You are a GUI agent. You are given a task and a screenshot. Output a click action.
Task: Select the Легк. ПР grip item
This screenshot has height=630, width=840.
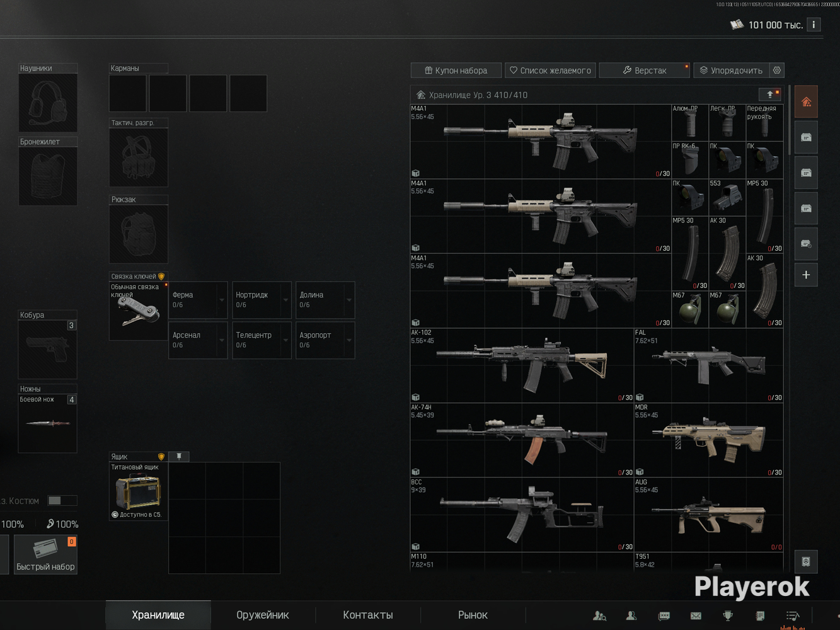[x=727, y=123]
